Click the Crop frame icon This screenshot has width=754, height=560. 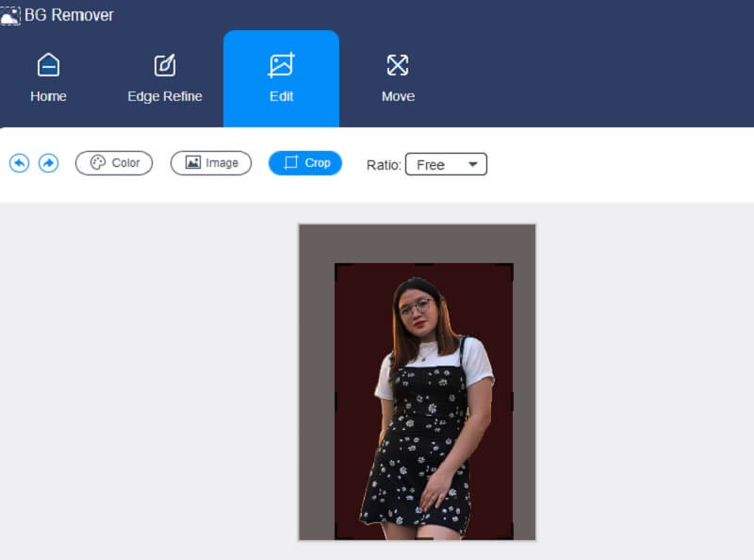pyautogui.click(x=289, y=162)
